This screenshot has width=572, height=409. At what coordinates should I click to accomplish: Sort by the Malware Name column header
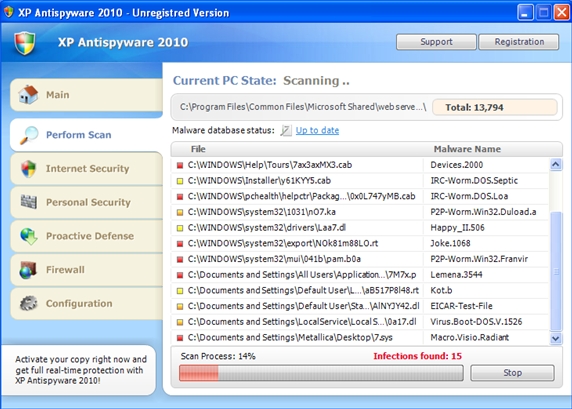[467, 149]
